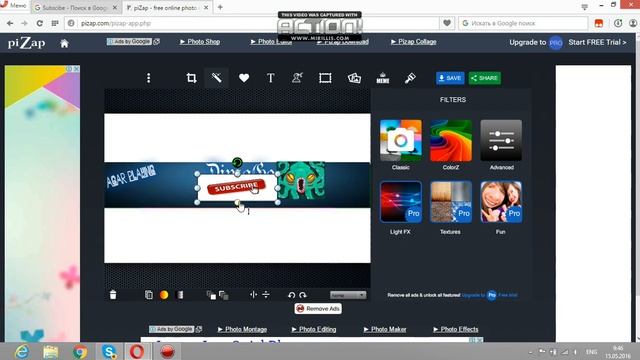This screenshot has width=640, height=360.
Task: Click the blue SAVE button
Action: pos(450,78)
